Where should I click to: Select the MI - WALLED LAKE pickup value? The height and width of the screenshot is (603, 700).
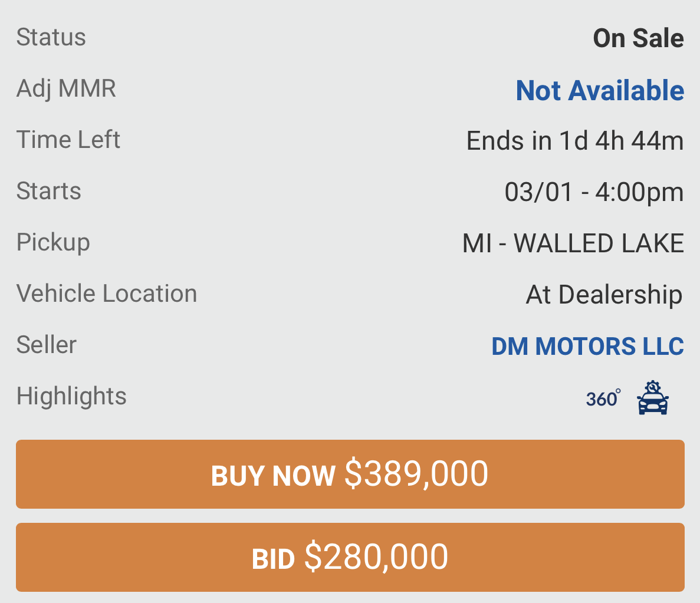click(x=573, y=243)
